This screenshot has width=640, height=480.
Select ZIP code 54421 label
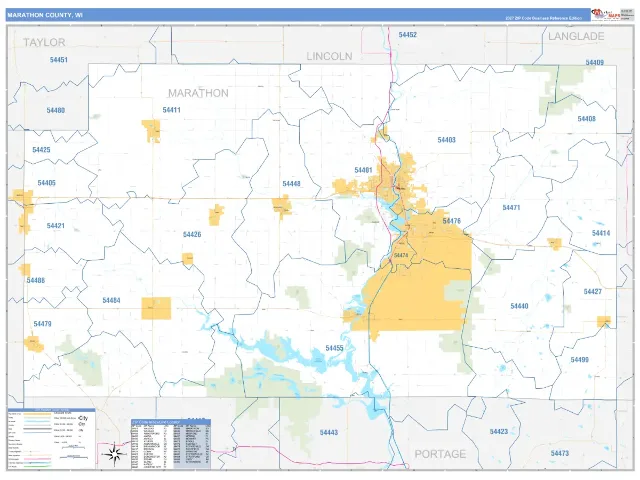click(x=56, y=226)
